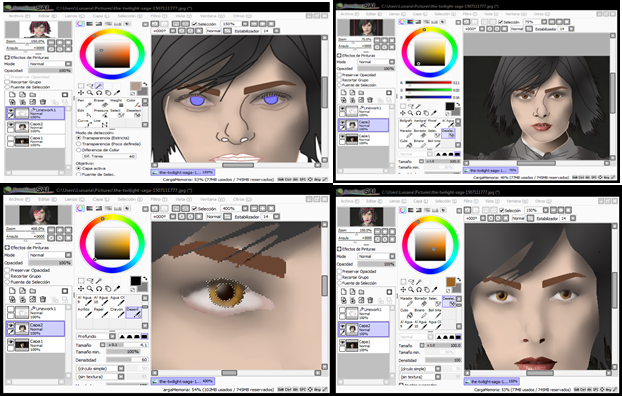Choose the Acrílico brush tool
The image size is (622, 396).
[x=84, y=312]
